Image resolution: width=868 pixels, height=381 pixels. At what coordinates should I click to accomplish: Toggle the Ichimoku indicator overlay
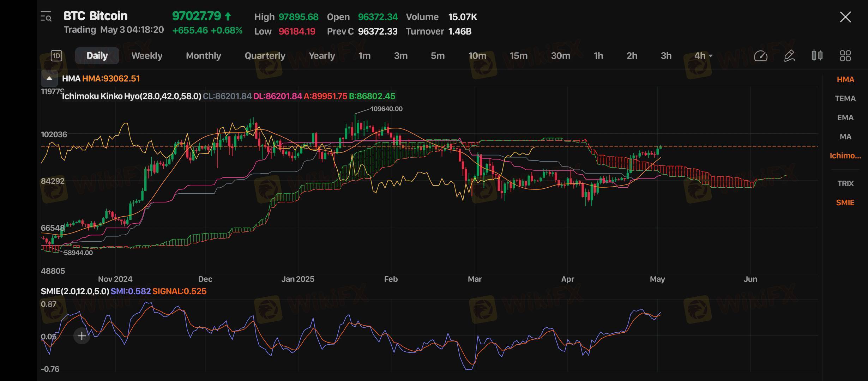(x=845, y=156)
